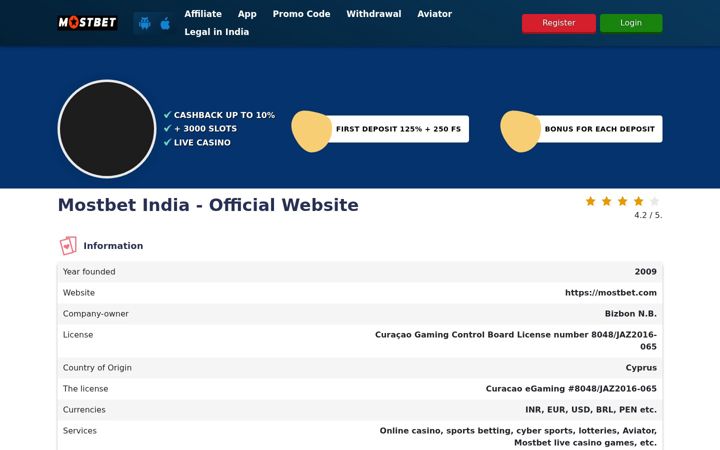720x450 pixels.
Task: Click Curacao eGaming #8048/JAZ2016-065 value
Action: [x=571, y=388]
